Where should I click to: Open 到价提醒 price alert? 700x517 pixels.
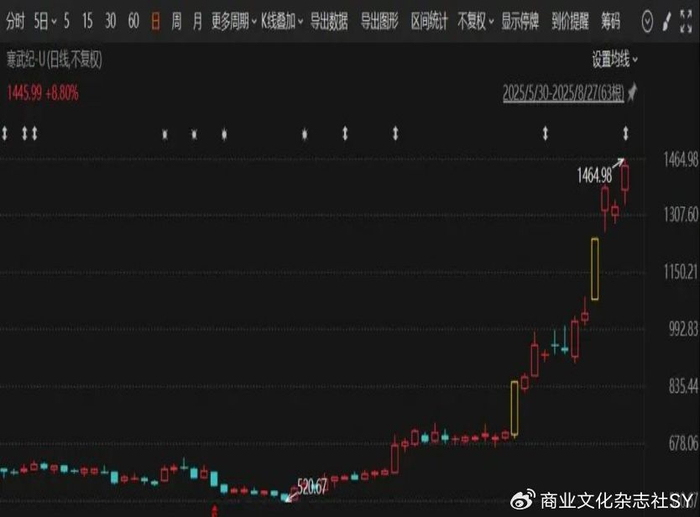click(x=570, y=21)
